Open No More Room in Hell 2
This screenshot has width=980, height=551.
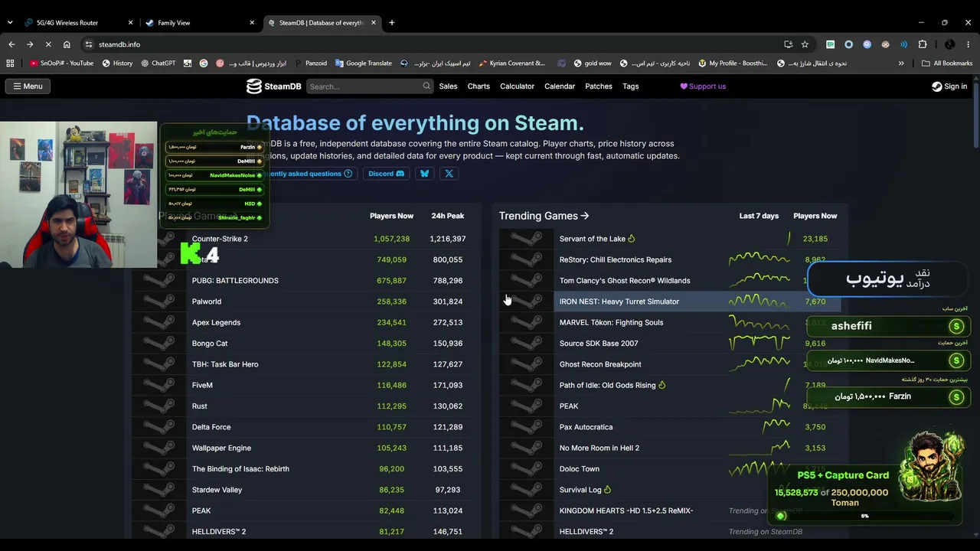[599, 448]
